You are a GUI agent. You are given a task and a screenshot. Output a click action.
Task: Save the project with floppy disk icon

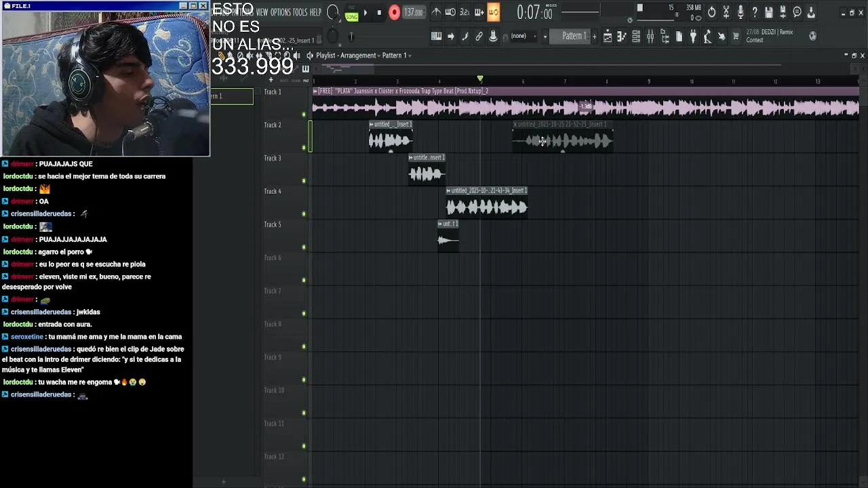pos(769,12)
